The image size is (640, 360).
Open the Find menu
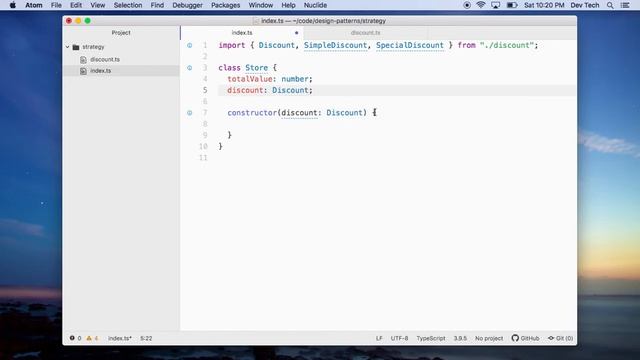point(157,5)
